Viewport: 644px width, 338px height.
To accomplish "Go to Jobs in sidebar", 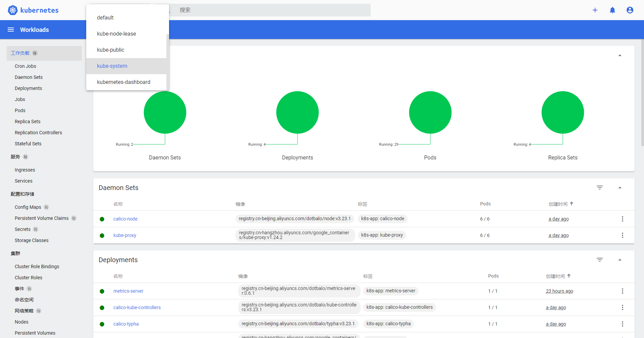I will click(20, 99).
